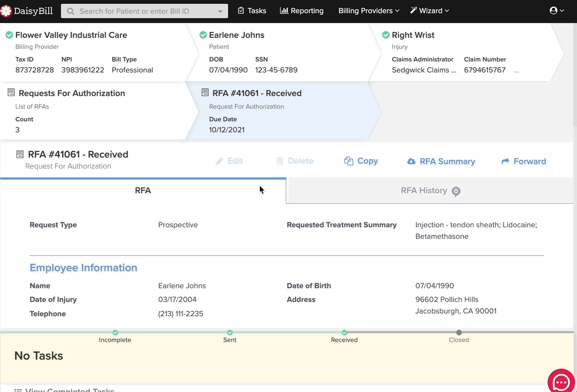
Task: Click the RFA History count badge
Action: [456, 191]
